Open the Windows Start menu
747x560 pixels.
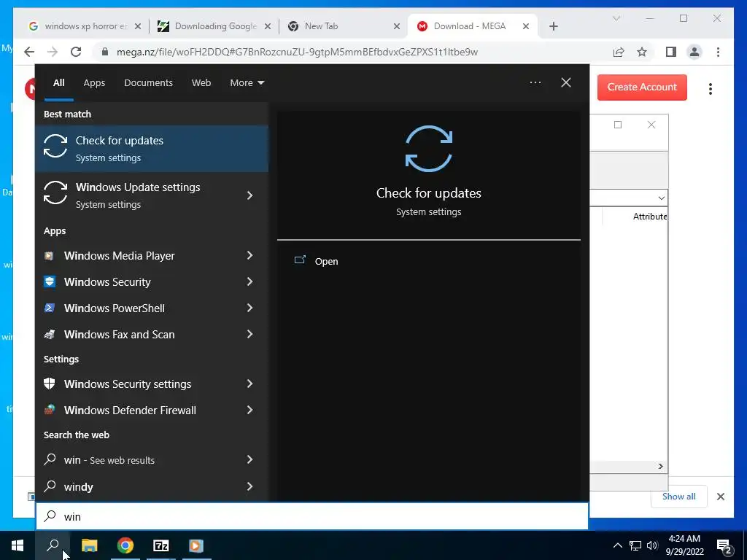click(18, 545)
